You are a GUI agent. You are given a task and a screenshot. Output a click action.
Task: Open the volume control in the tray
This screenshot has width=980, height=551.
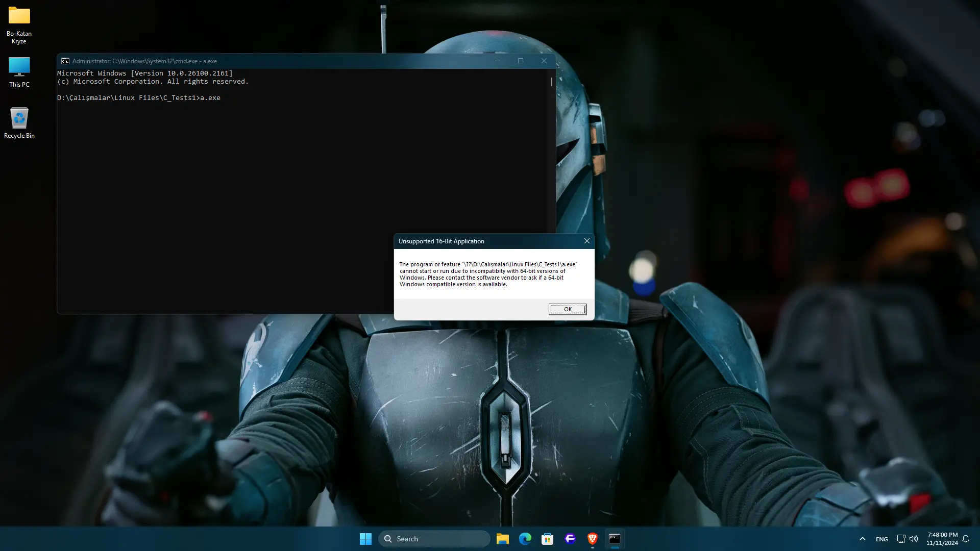click(914, 539)
